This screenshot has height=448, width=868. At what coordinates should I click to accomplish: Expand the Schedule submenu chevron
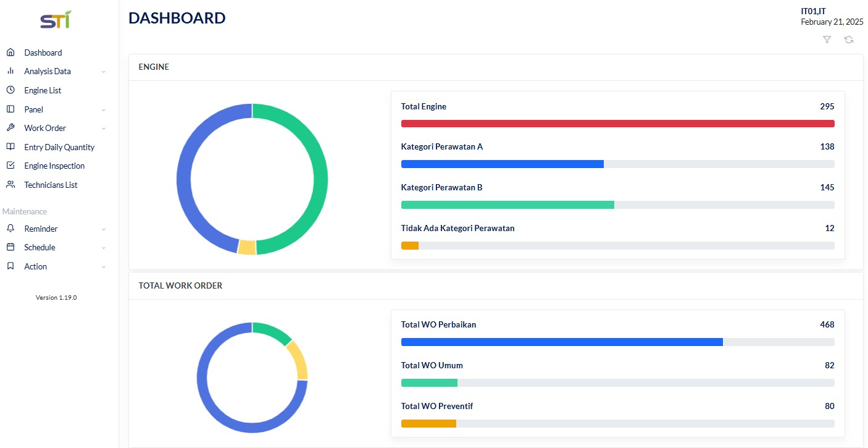tap(104, 248)
